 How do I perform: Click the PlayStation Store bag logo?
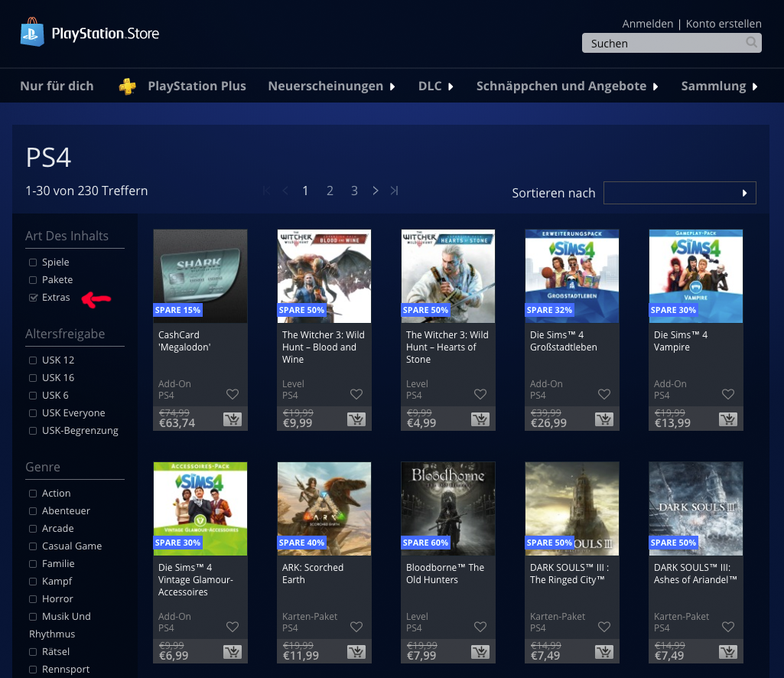(x=32, y=32)
